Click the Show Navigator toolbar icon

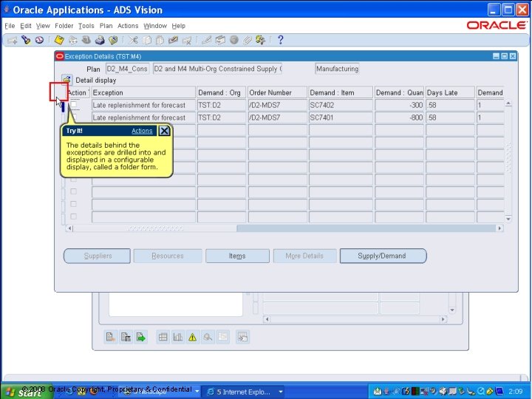pyautogui.click(x=39, y=41)
